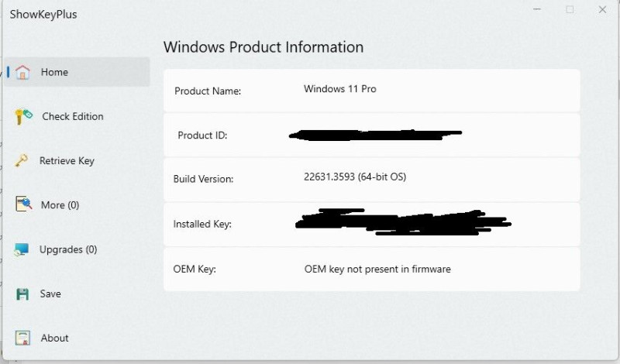This screenshot has height=364, width=620.
Task: Click the Retrieve Key key icon
Action: 23,161
